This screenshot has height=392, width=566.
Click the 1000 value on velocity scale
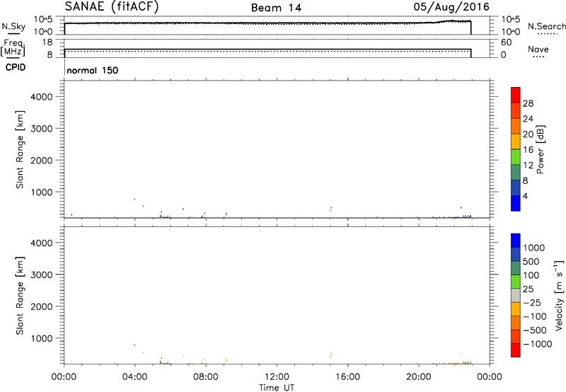(534, 248)
